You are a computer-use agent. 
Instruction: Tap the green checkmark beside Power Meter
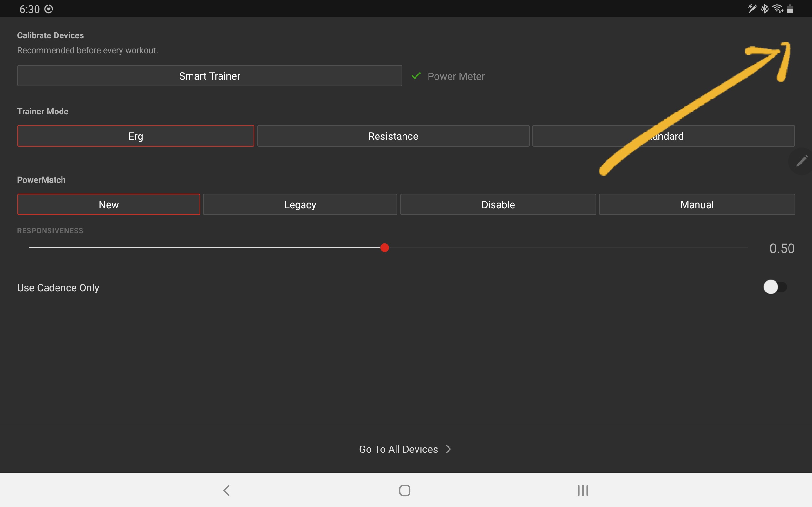click(x=416, y=76)
